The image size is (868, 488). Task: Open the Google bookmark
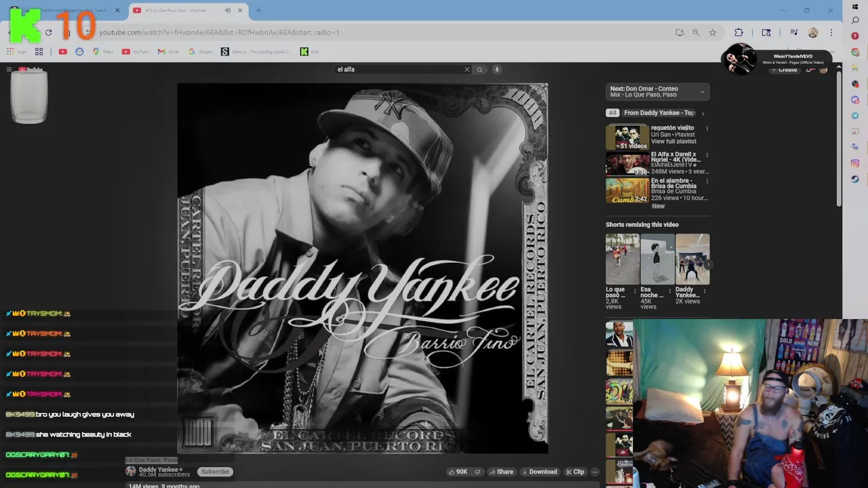[x=200, y=52]
